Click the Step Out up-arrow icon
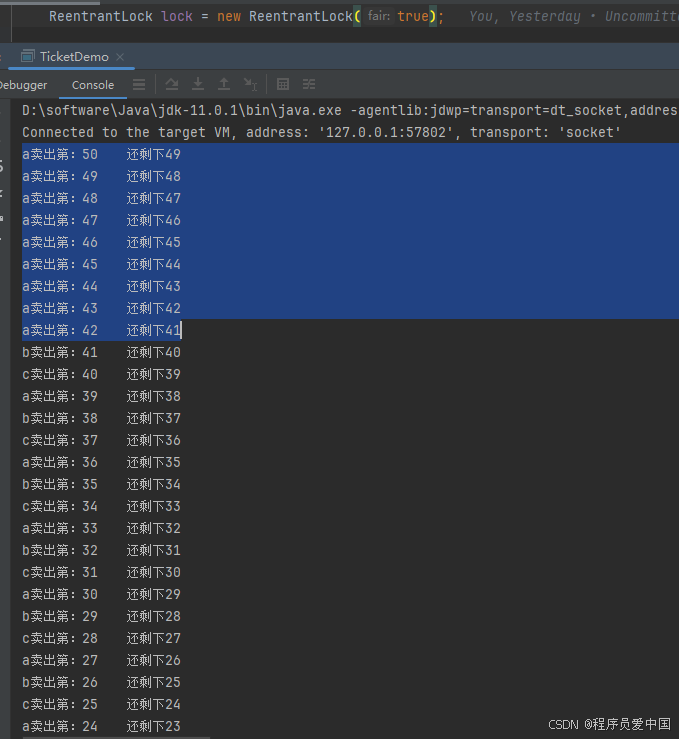This screenshot has width=679, height=739. click(224, 84)
